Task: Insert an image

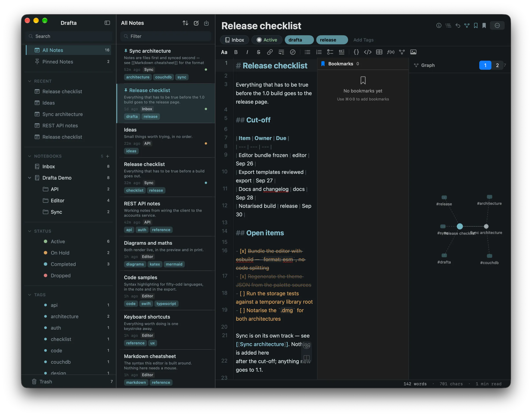Action: tap(413, 52)
